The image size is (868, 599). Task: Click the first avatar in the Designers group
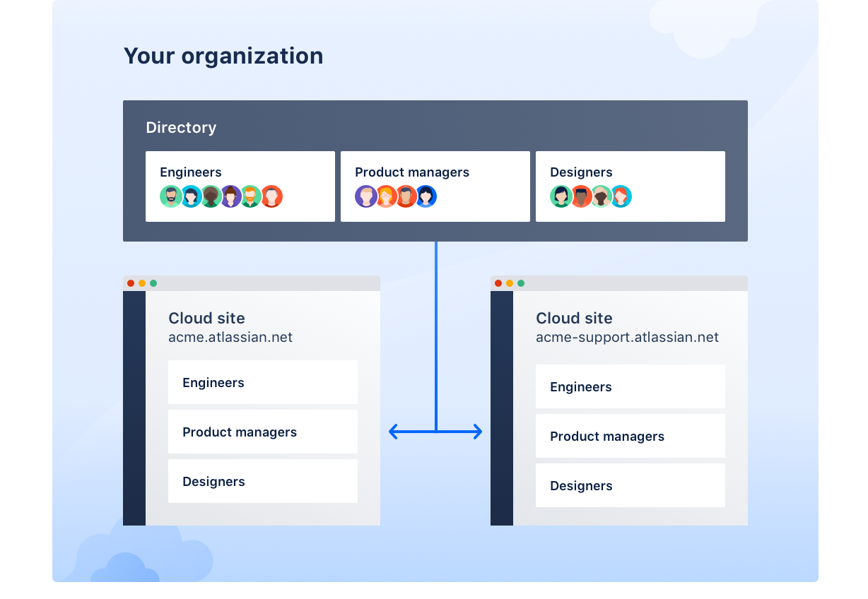point(561,196)
